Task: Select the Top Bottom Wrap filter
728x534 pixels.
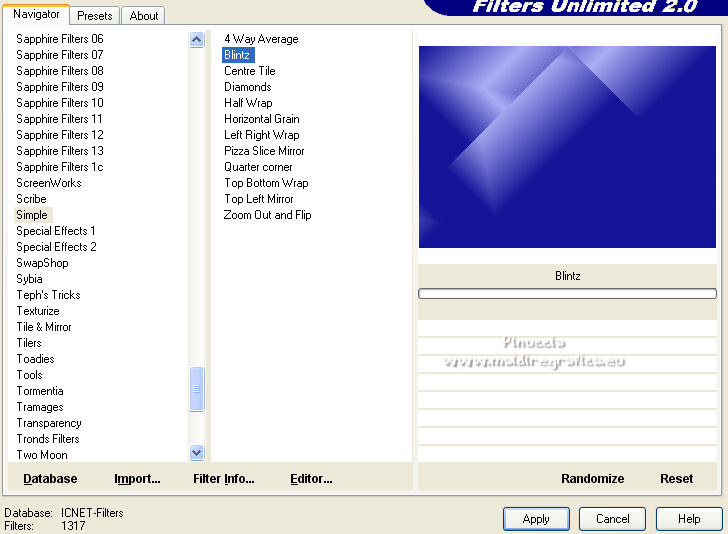Action: coord(266,183)
